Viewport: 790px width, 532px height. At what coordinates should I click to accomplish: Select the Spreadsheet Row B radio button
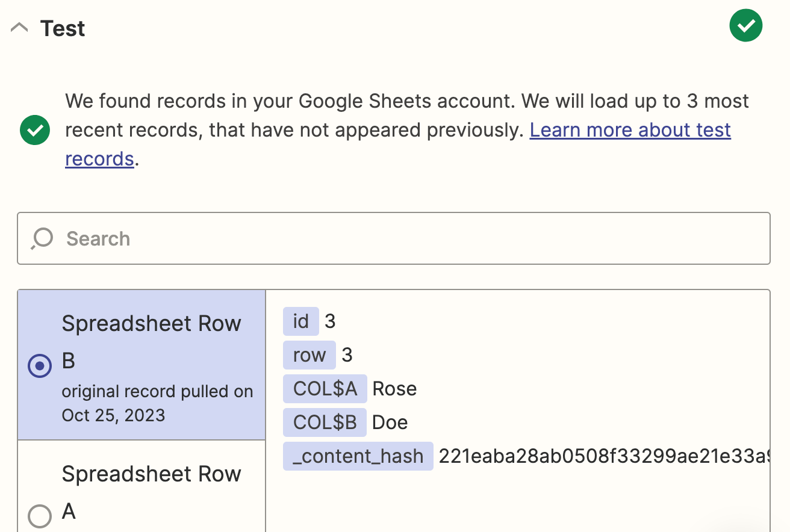tap(40, 365)
